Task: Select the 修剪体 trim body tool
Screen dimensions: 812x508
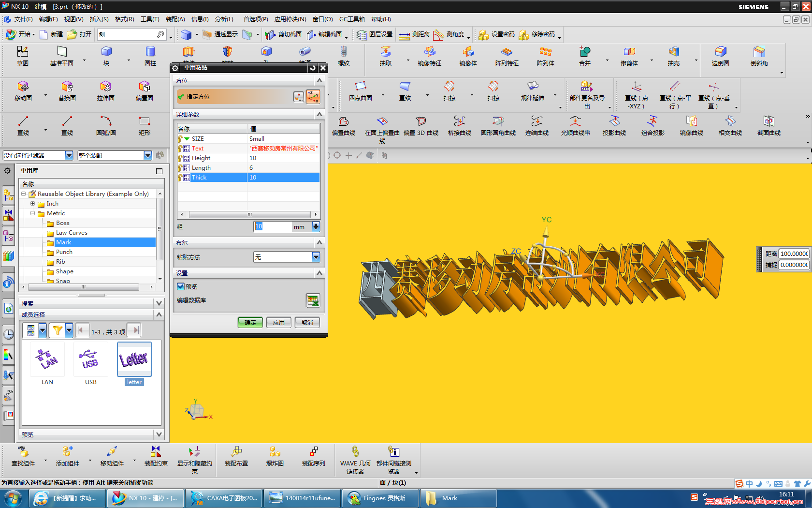Action: tap(629, 56)
